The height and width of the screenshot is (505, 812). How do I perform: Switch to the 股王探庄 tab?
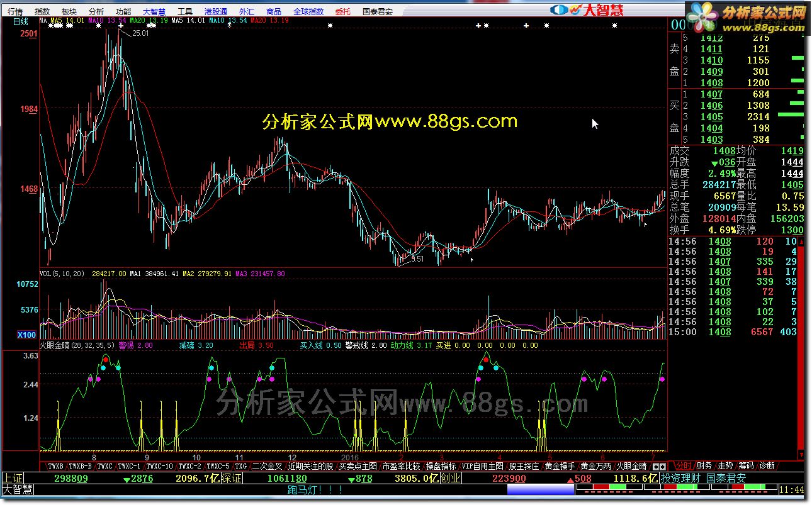[524, 466]
